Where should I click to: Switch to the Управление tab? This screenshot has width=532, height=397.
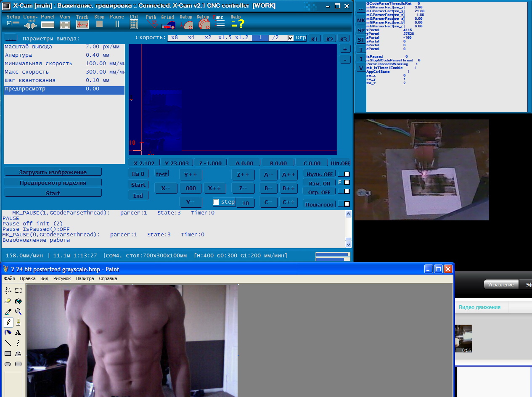501,285
